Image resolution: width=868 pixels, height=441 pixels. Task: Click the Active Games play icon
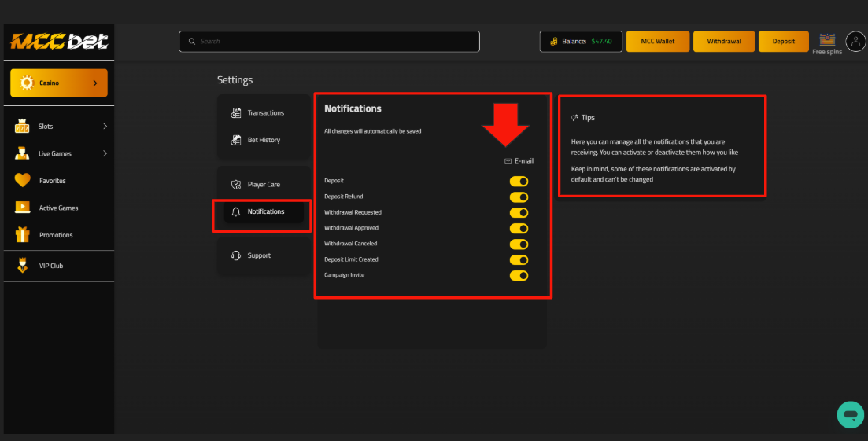(23, 208)
